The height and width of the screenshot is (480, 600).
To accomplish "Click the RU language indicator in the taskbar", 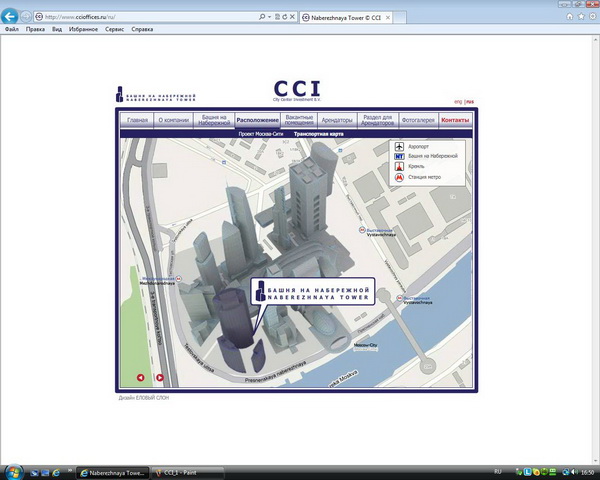I will click(x=498, y=472).
